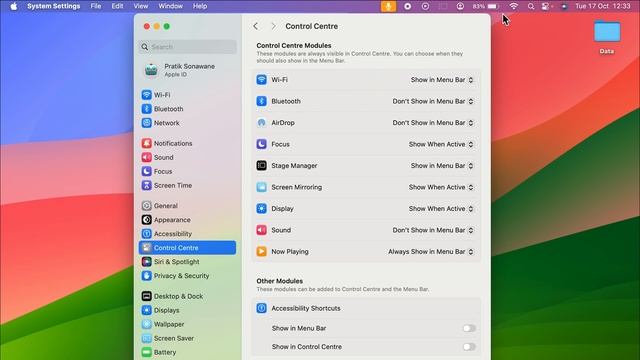Click the menu bar screen recording icon

click(407, 6)
